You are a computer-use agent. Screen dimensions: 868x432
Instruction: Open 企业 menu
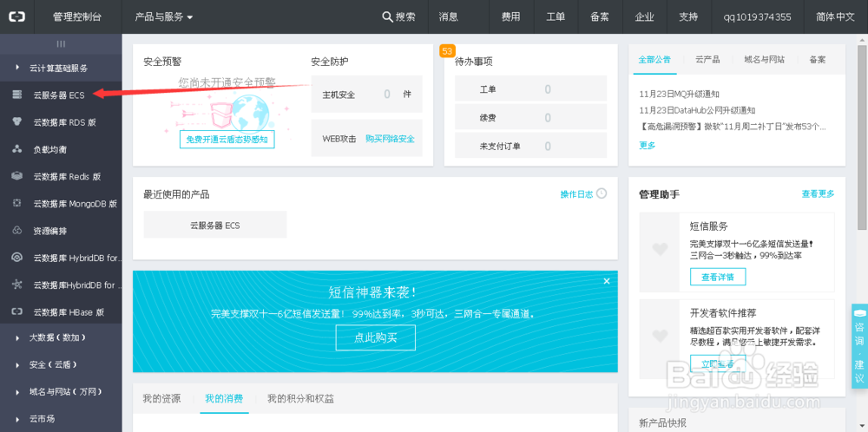(x=644, y=17)
